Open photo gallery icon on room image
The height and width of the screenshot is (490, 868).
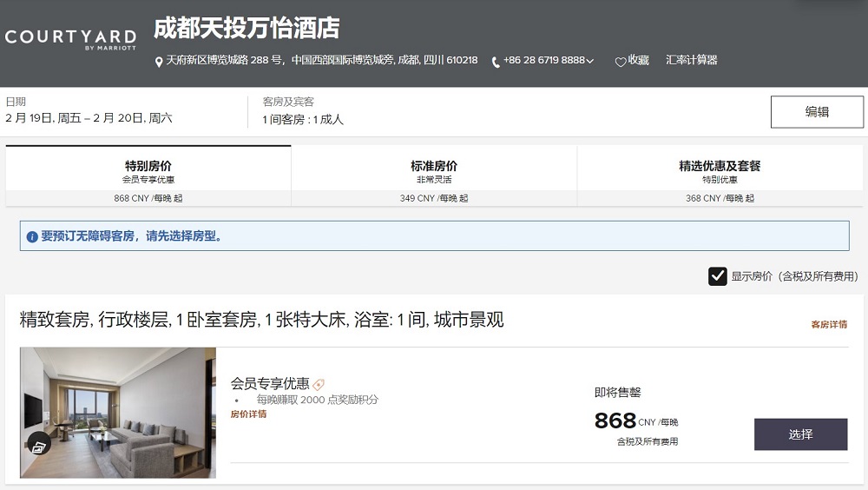pyautogui.click(x=39, y=445)
